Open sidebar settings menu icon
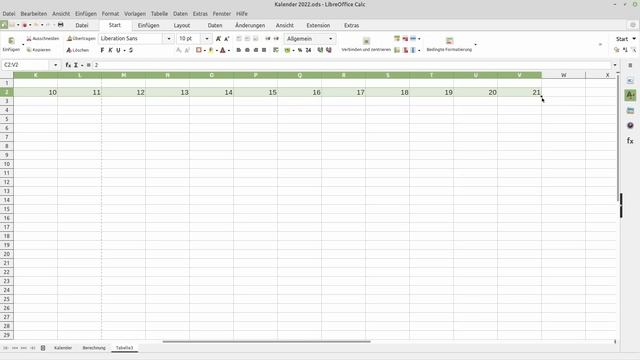The width and height of the screenshot is (640, 360). (x=630, y=65)
